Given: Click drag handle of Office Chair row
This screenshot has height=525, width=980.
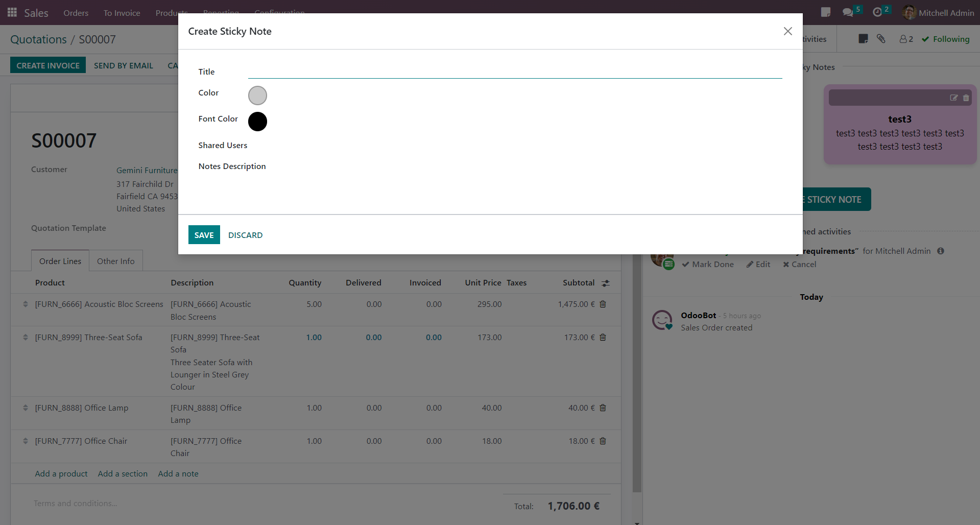Looking at the screenshot, I should 25,441.
